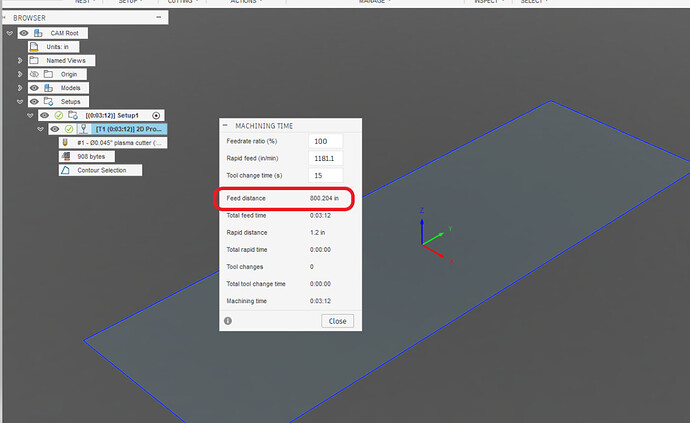Open the Manage toolbar menu

coord(373,3)
